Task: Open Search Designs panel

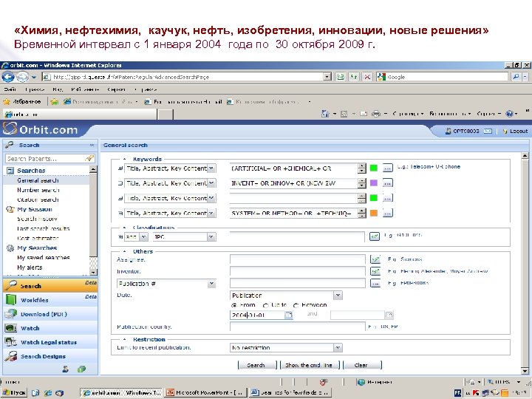Action: coord(50,356)
